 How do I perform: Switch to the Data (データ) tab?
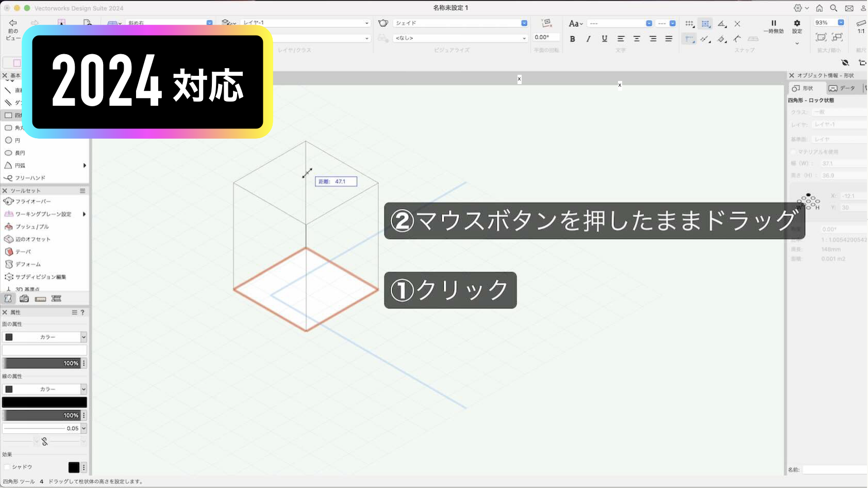[843, 88]
